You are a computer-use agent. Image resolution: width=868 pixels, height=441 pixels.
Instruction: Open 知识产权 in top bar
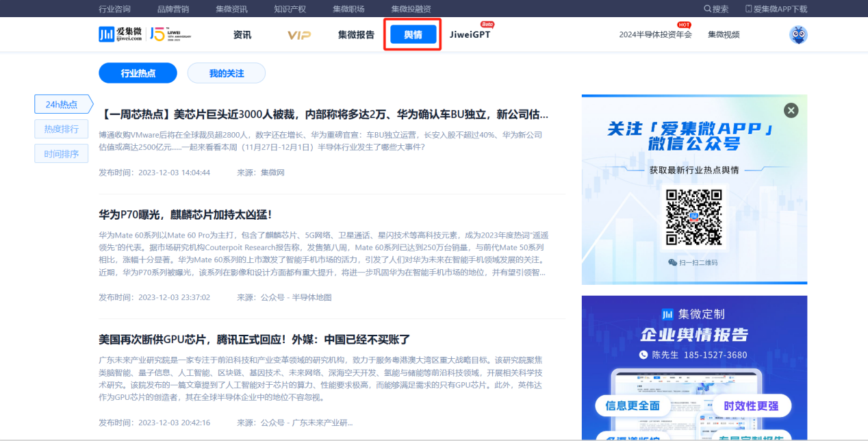[290, 9]
